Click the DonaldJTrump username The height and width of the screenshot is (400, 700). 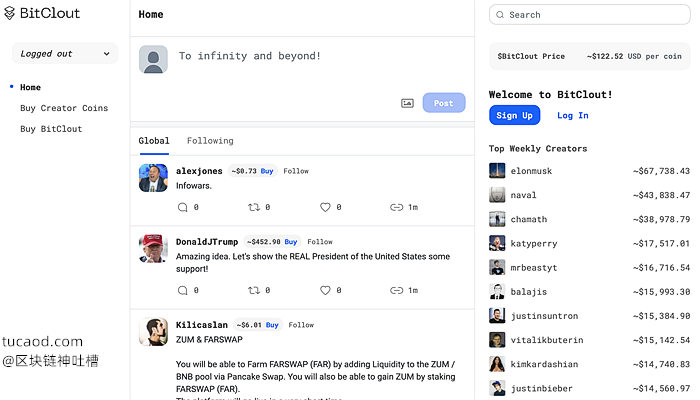[x=207, y=242]
